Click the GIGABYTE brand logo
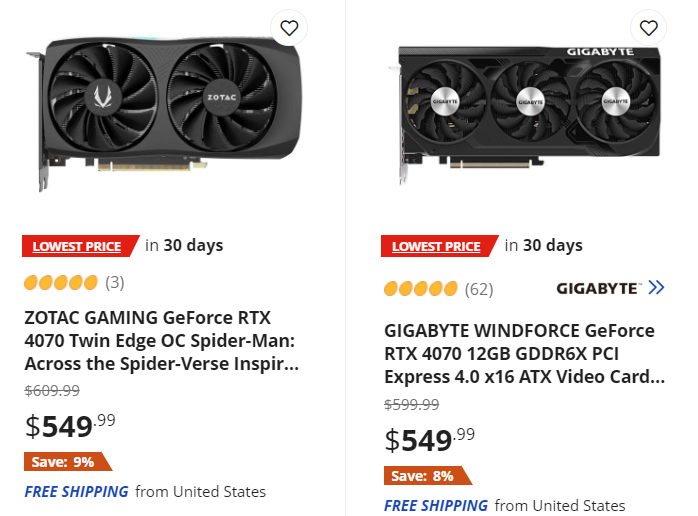Image resolution: width=698 pixels, height=516 pixels. point(598,288)
